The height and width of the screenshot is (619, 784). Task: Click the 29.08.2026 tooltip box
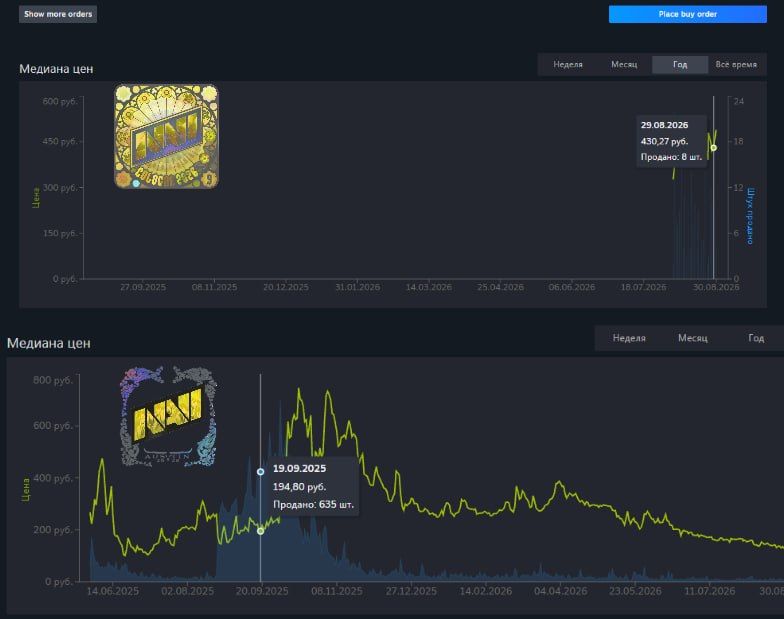pyautogui.click(x=671, y=141)
